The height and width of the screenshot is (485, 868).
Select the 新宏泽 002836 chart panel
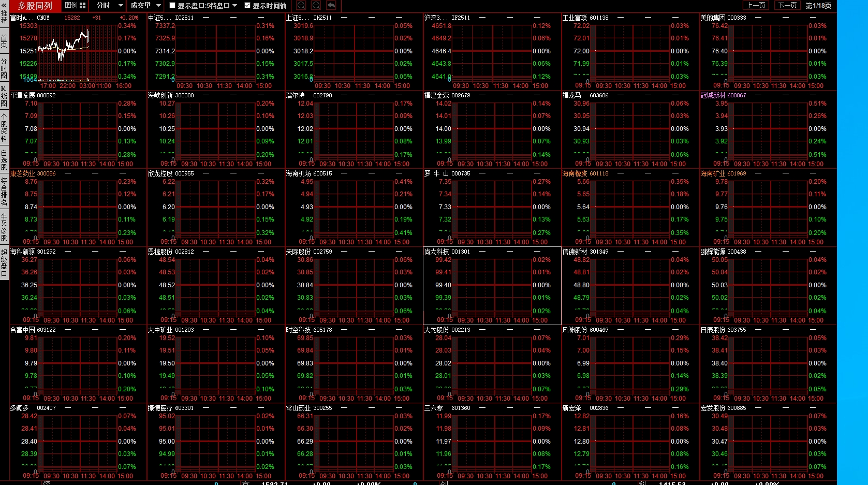click(x=630, y=442)
